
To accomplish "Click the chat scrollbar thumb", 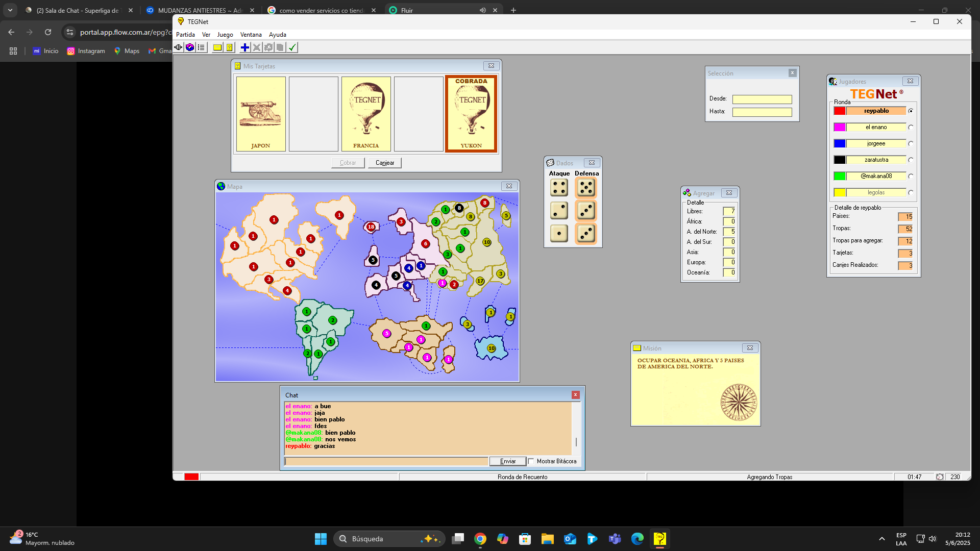I will tap(576, 442).
